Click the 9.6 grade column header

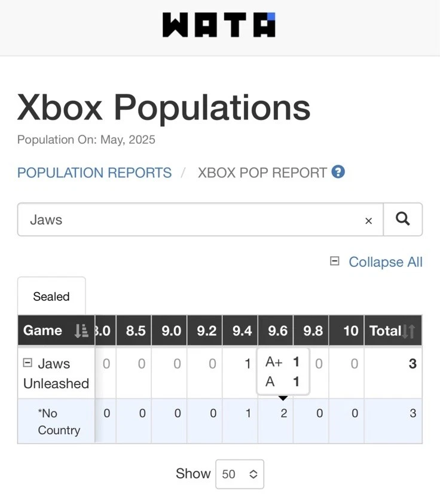(x=277, y=331)
